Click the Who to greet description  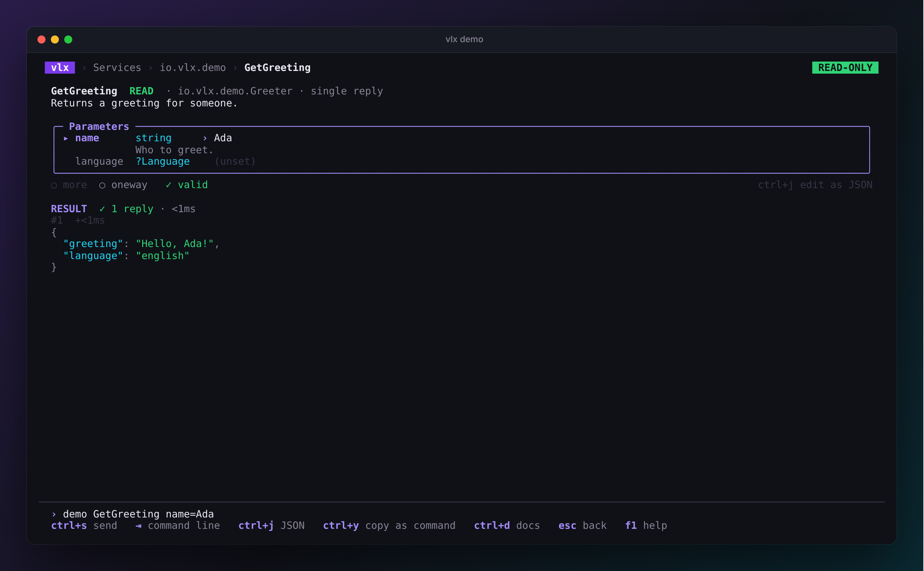[x=174, y=150]
